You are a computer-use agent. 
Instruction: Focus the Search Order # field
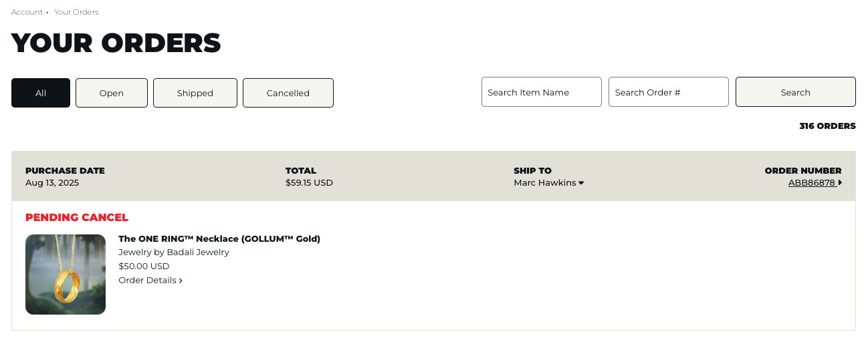[x=669, y=92]
